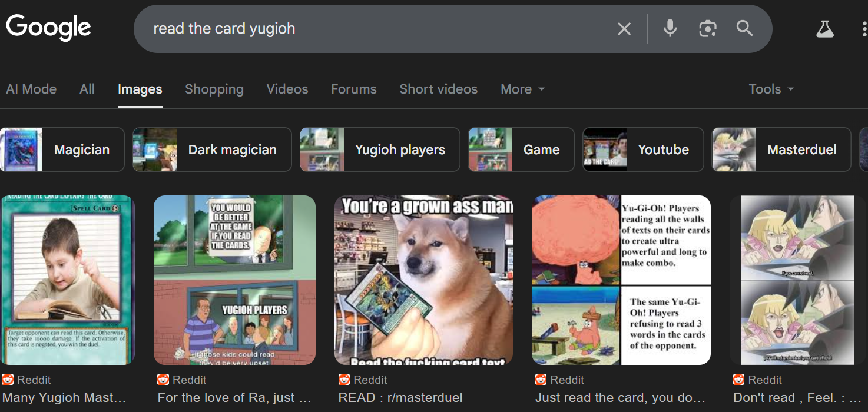Image resolution: width=868 pixels, height=412 pixels.
Task: Open the Forums tab
Action: coord(354,89)
